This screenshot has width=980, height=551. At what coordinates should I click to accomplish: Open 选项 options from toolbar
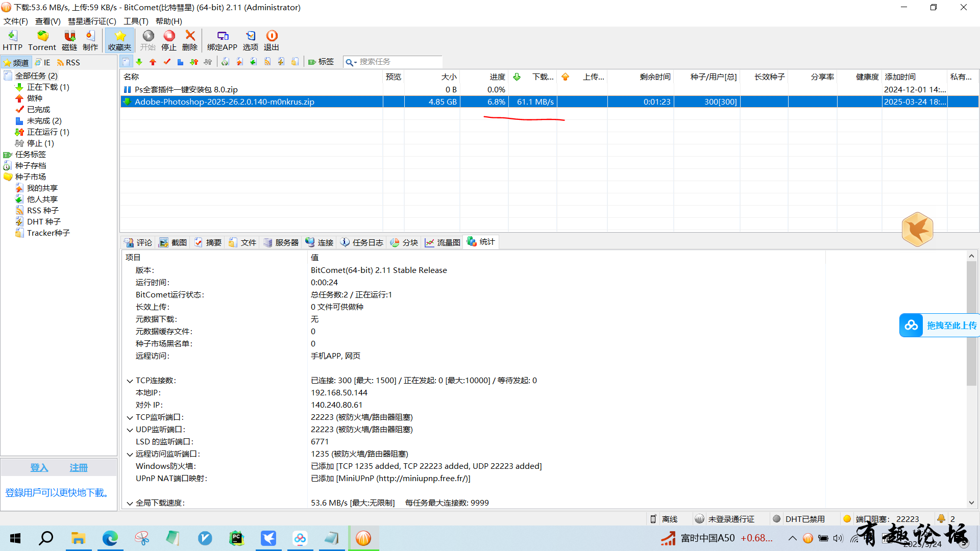click(x=251, y=40)
